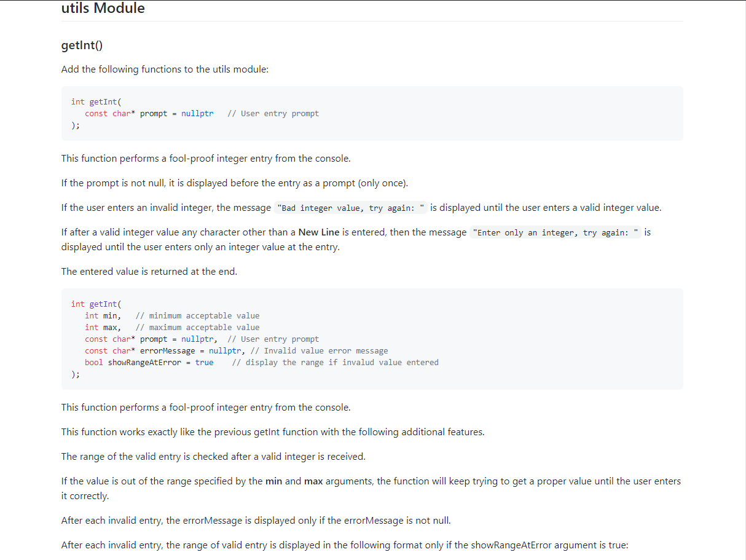Select the nullptr keyword in the first code block
The image size is (746, 560).
pos(197,113)
